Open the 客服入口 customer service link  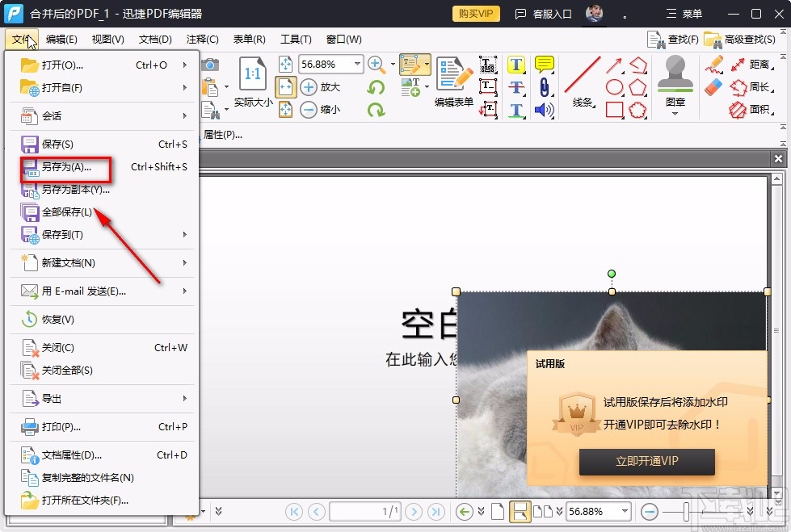point(543,14)
